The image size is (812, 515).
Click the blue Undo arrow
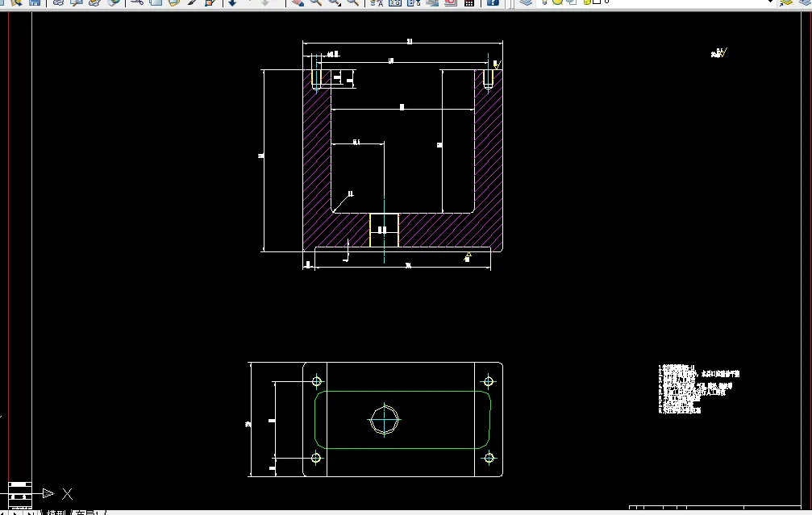[232, 2]
